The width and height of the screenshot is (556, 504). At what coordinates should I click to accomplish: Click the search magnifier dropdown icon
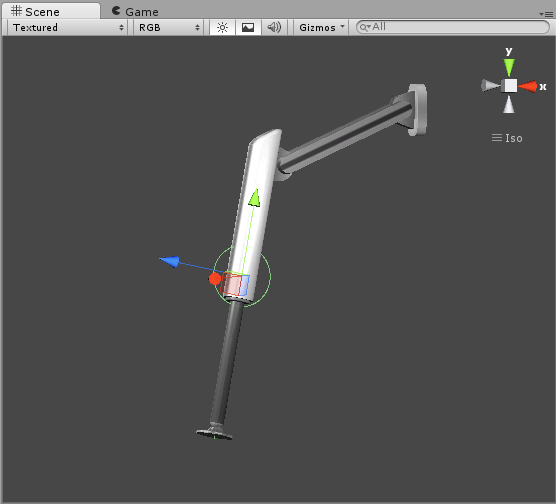click(x=365, y=27)
